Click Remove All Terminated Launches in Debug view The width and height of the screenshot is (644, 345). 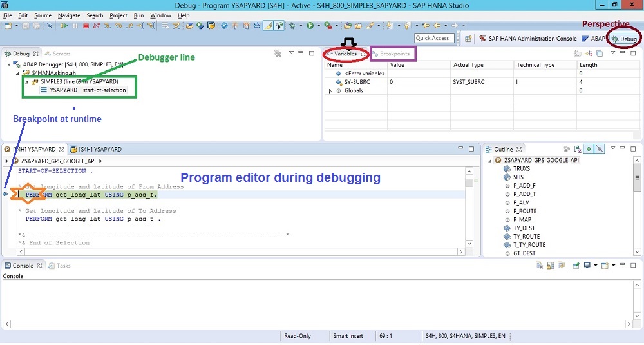coord(278,54)
